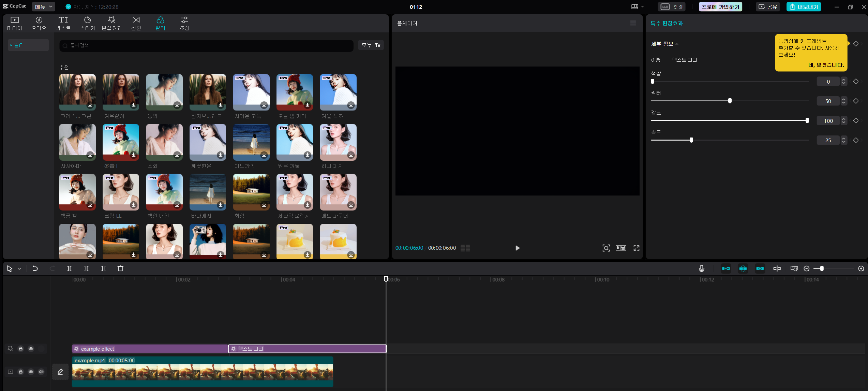The height and width of the screenshot is (391, 868).
Task: Click the 필터 검색 search field
Action: point(206,45)
